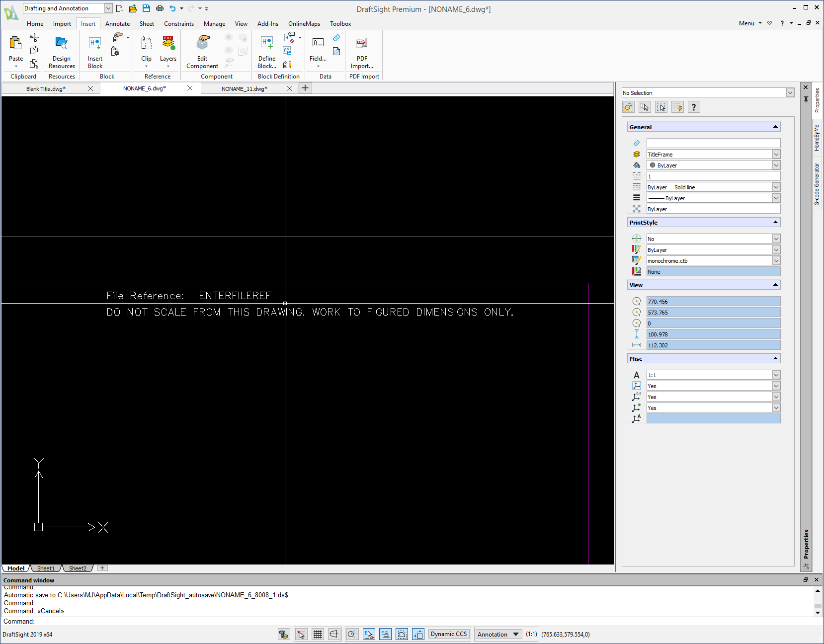The width and height of the screenshot is (824, 644).
Task: Click the Dynamic CCS button
Action: (448, 634)
